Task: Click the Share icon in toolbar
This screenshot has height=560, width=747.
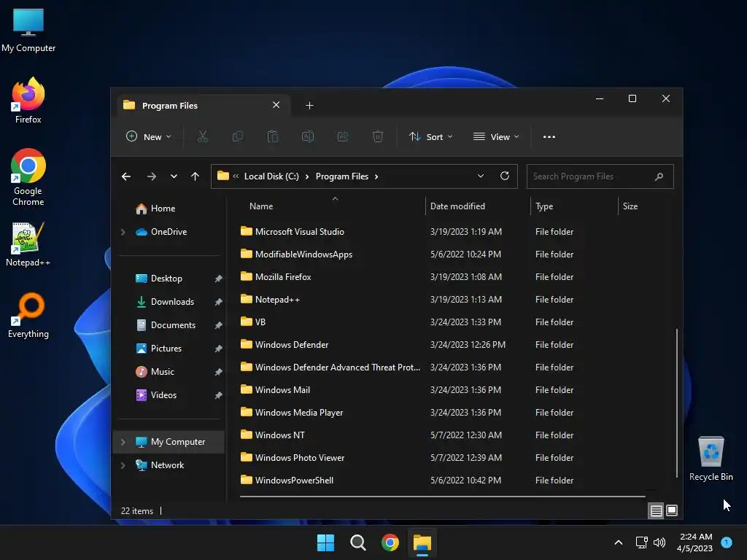Action: 343,136
